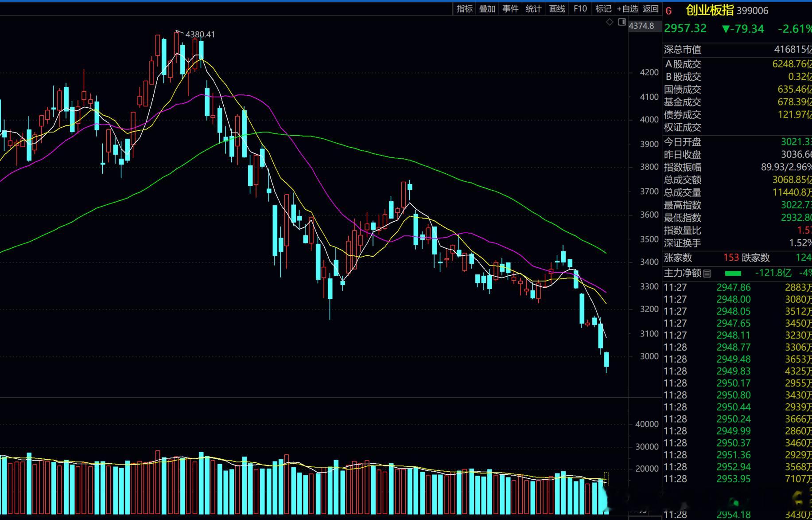Click the 4380.41 high-price arrow marker
Image resolution: width=812 pixels, height=520 pixels.
tap(179, 31)
